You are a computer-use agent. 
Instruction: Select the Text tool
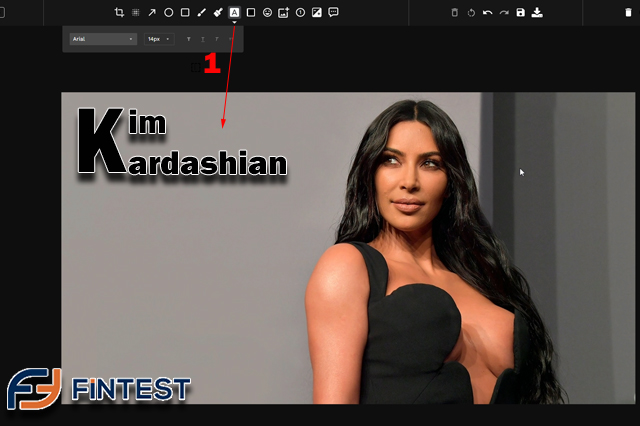(x=234, y=13)
